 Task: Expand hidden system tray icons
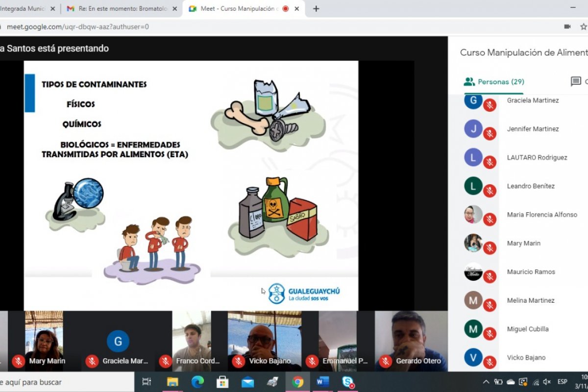point(486,382)
